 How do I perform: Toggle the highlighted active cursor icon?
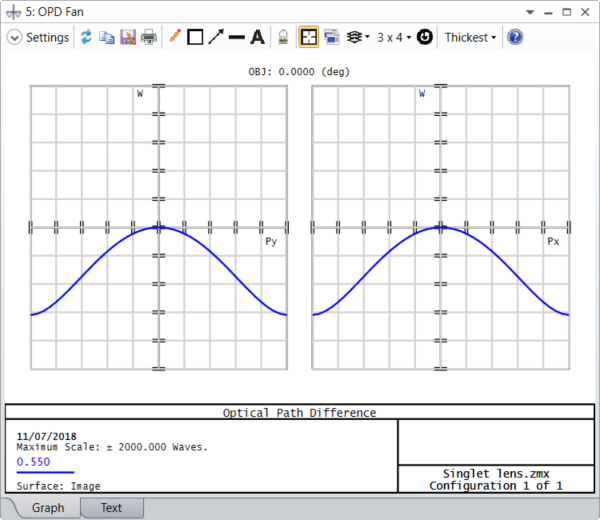(x=308, y=37)
